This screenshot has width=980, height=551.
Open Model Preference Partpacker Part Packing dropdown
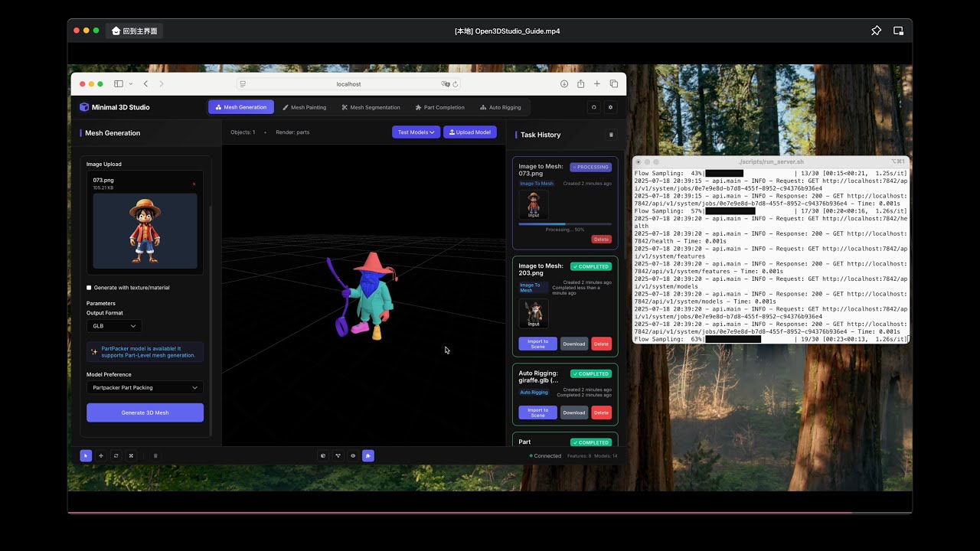(x=145, y=388)
